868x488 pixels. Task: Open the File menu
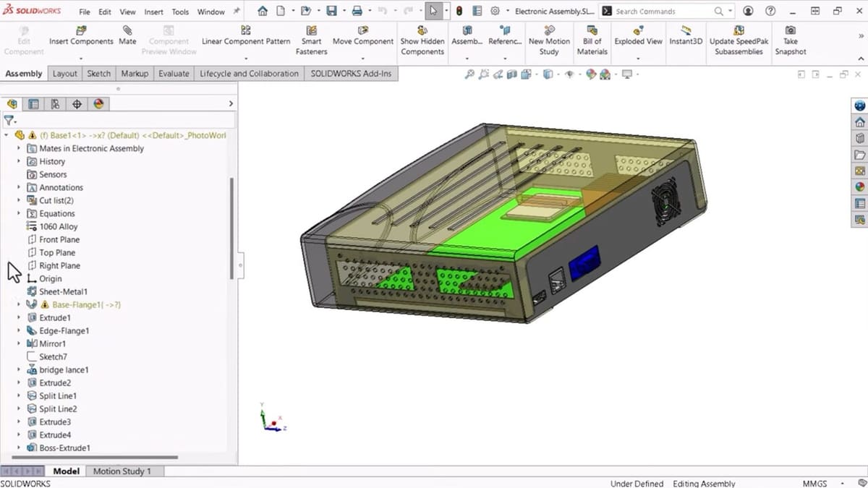(85, 12)
